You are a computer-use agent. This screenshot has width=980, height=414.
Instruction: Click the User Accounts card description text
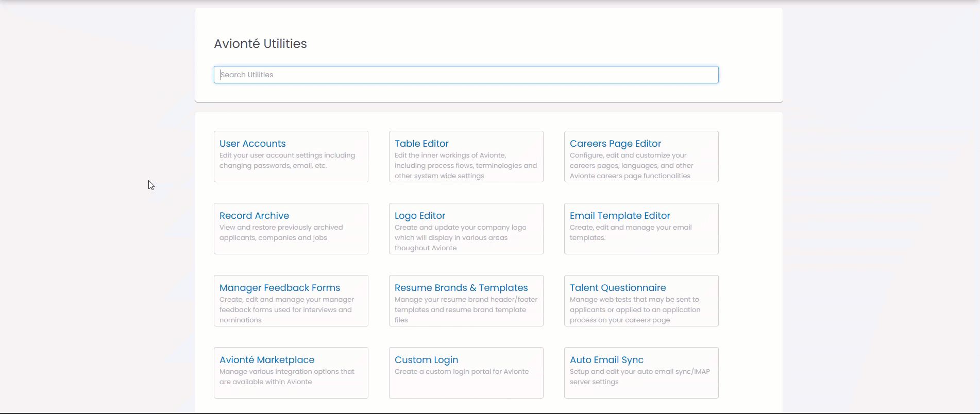pos(287,161)
